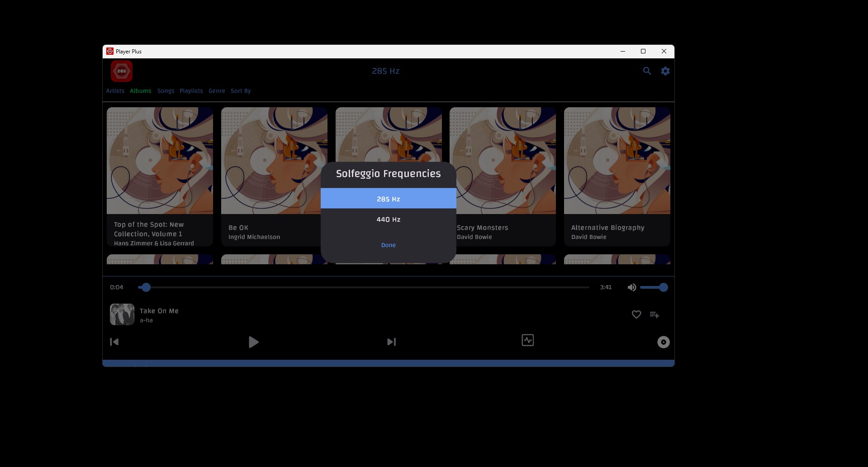This screenshot has width=868, height=467.
Task: Open the Alternative Biography album cover
Action: tap(617, 161)
